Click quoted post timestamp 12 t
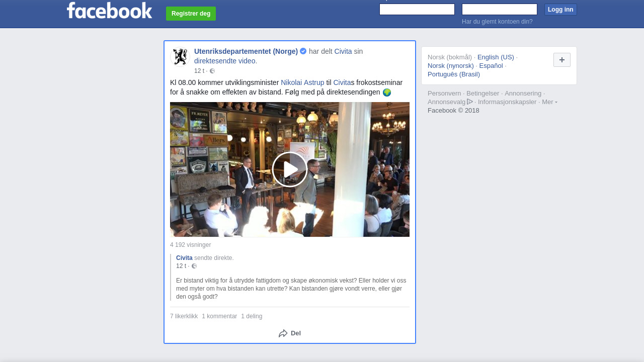This screenshot has width=644, height=362. point(181,266)
